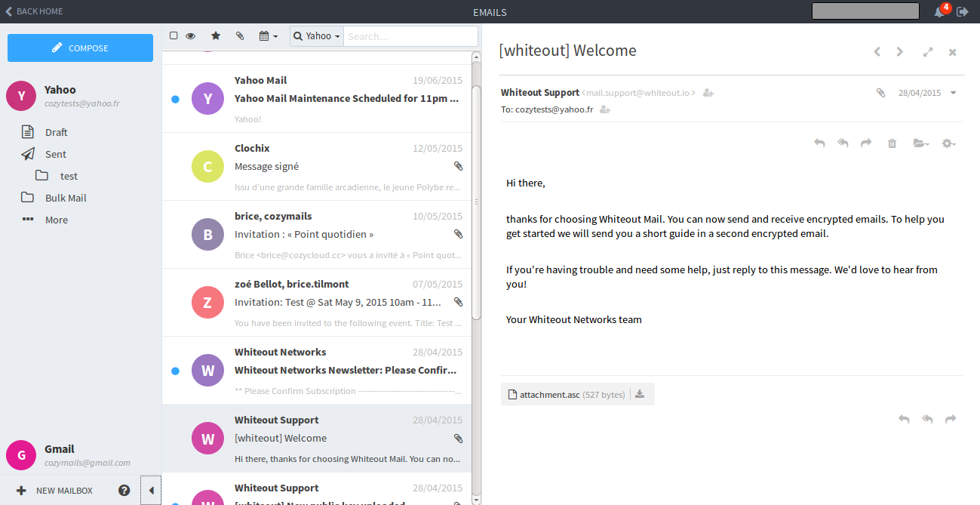The height and width of the screenshot is (505, 980).
Task: Reply to all using top toolbar icon
Action: point(843,143)
